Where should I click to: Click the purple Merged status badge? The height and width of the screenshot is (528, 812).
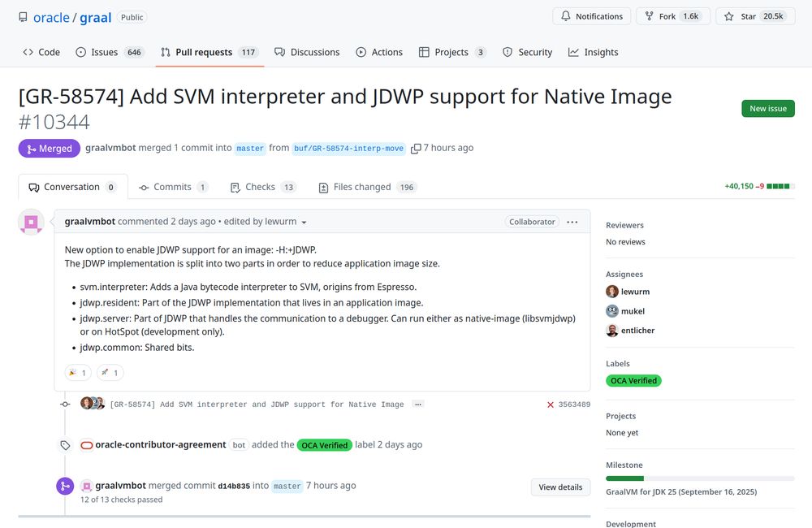(50, 148)
